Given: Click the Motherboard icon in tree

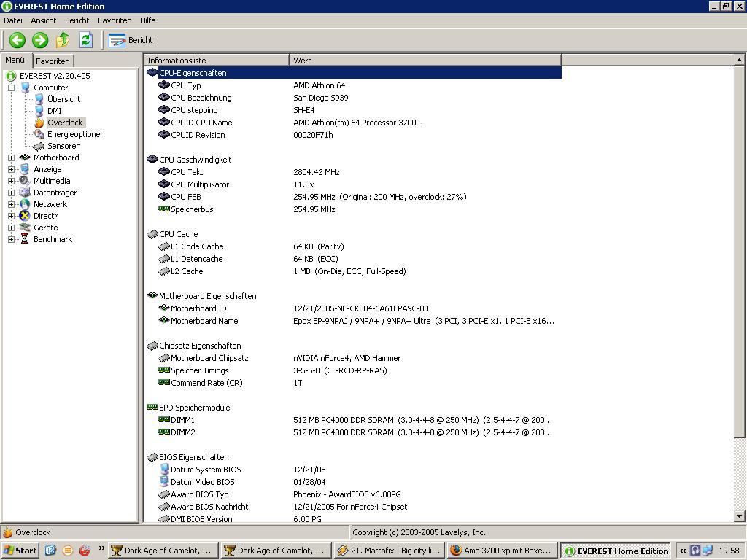Looking at the screenshot, I should pyautogui.click(x=25, y=157).
